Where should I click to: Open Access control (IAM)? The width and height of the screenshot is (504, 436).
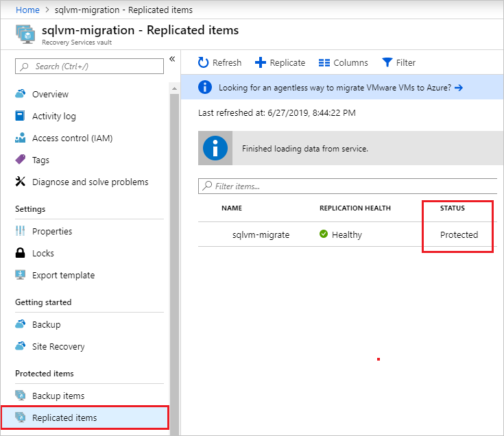pos(72,138)
